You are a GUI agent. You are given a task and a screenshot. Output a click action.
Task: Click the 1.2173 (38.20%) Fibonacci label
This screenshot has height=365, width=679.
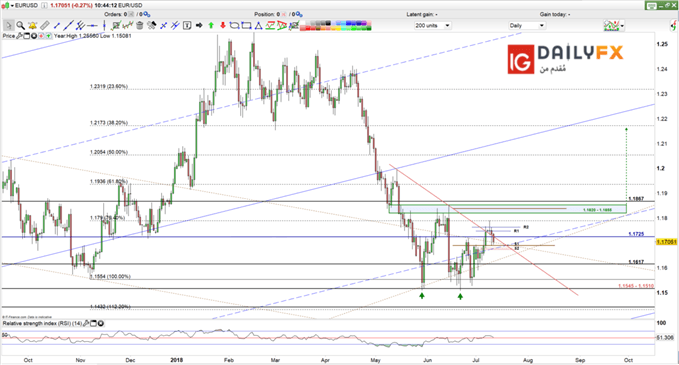(x=109, y=123)
